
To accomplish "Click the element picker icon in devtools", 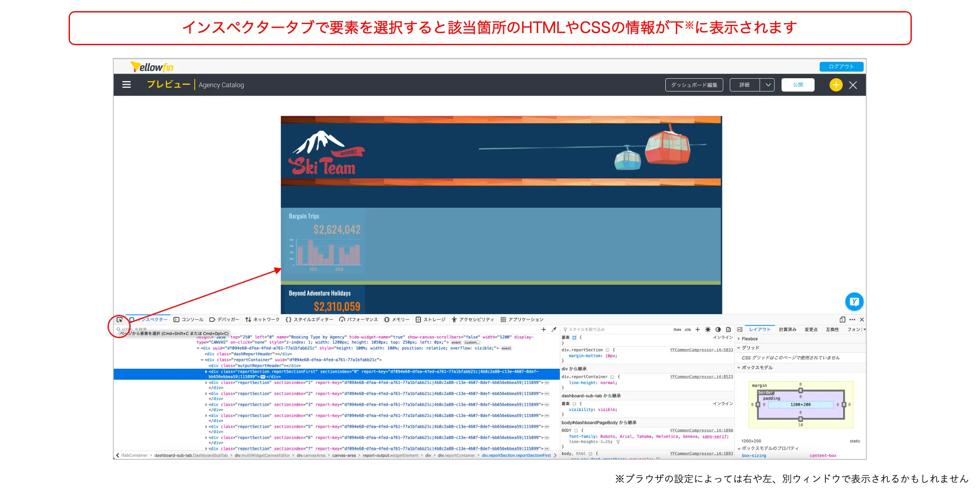I will pos(120,319).
